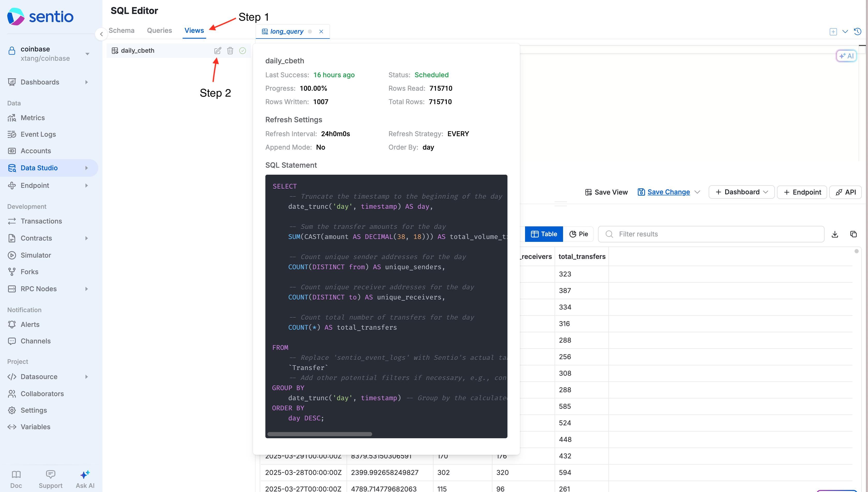Open the AI assistant button in the editor
The image size is (868, 492).
[846, 56]
